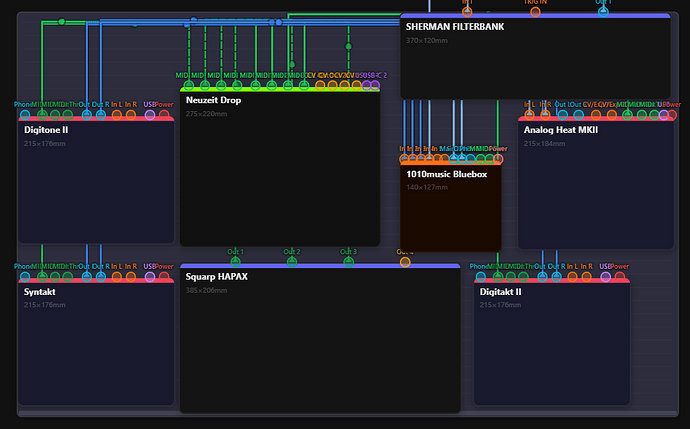Click the '370×120mm' size label

coord(427,40)
